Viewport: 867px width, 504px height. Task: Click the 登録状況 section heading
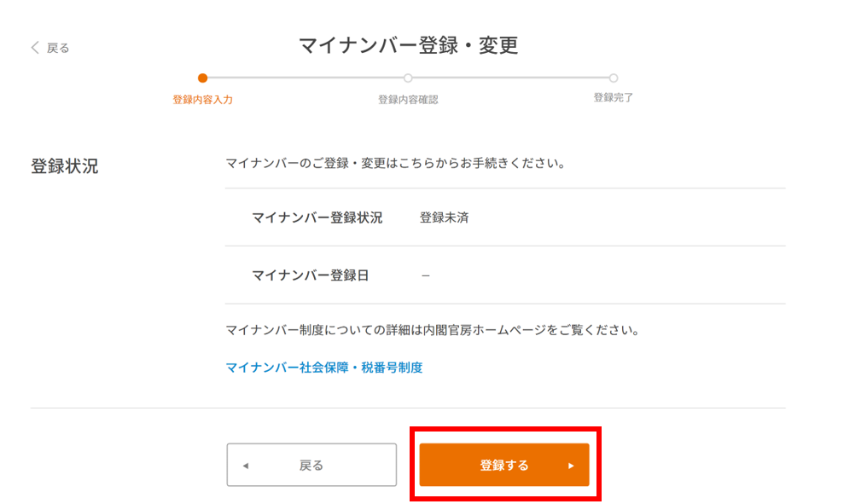coord(65,166)
